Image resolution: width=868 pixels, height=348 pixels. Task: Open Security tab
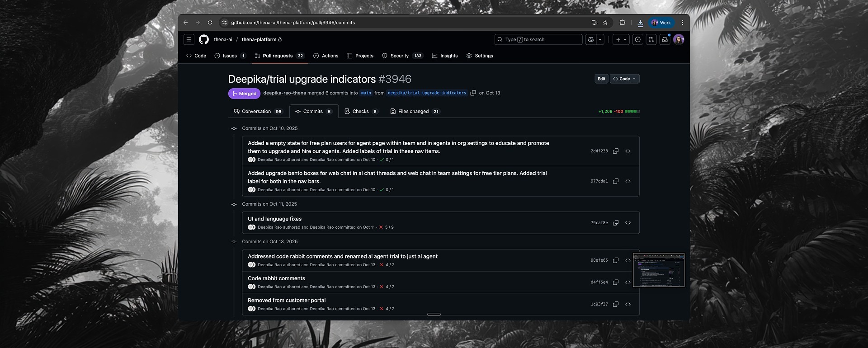click(x=402, y=56)
